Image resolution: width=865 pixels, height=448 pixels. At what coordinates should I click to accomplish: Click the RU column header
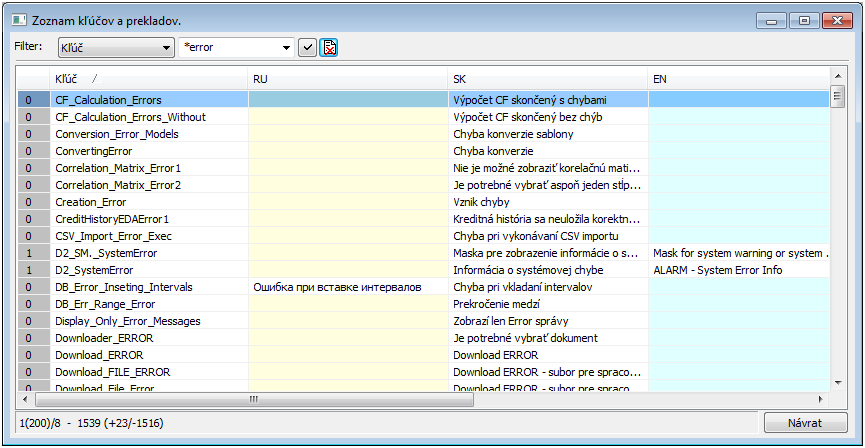coord(348,78)
